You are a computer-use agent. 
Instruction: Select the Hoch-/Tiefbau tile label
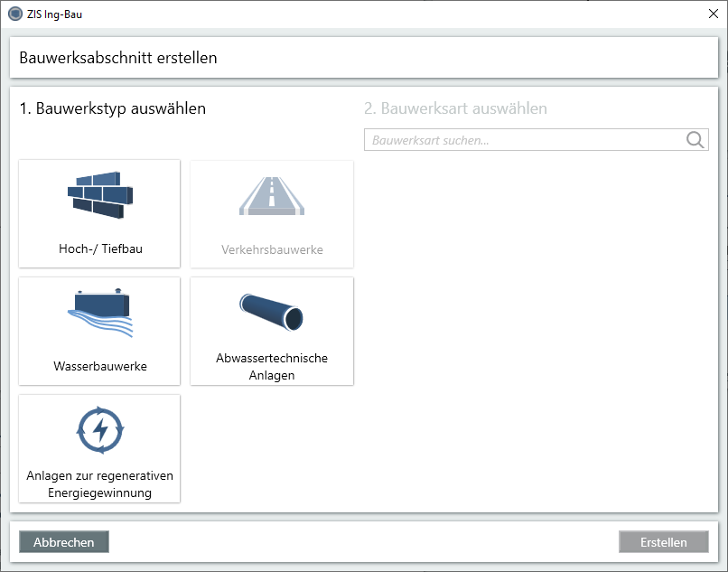coord(99,249)
